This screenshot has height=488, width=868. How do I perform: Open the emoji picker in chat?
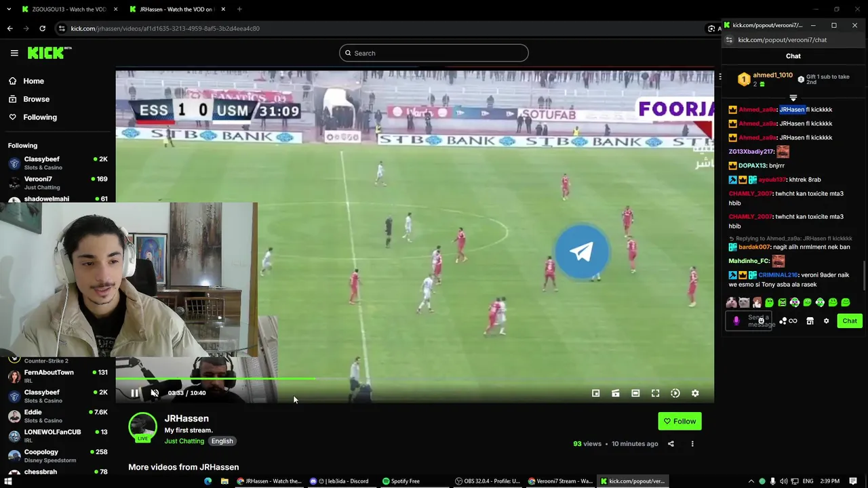pos(761,321)
